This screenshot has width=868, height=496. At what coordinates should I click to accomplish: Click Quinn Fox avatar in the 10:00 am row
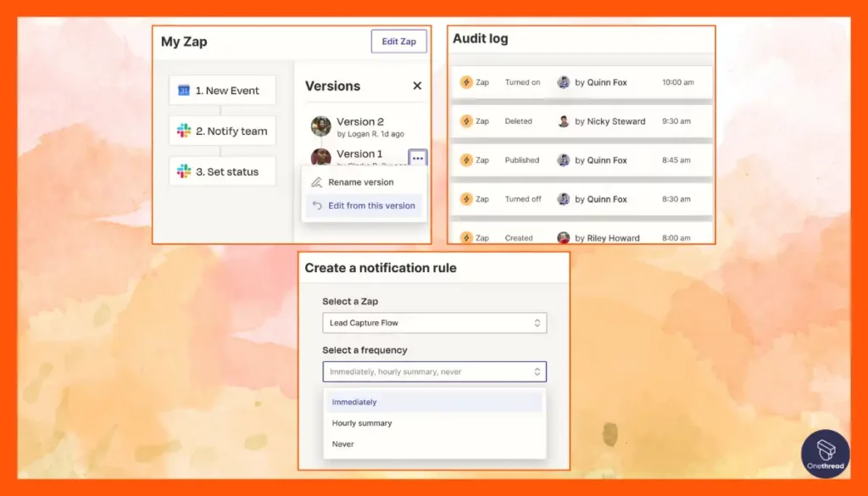coord(564,82)
